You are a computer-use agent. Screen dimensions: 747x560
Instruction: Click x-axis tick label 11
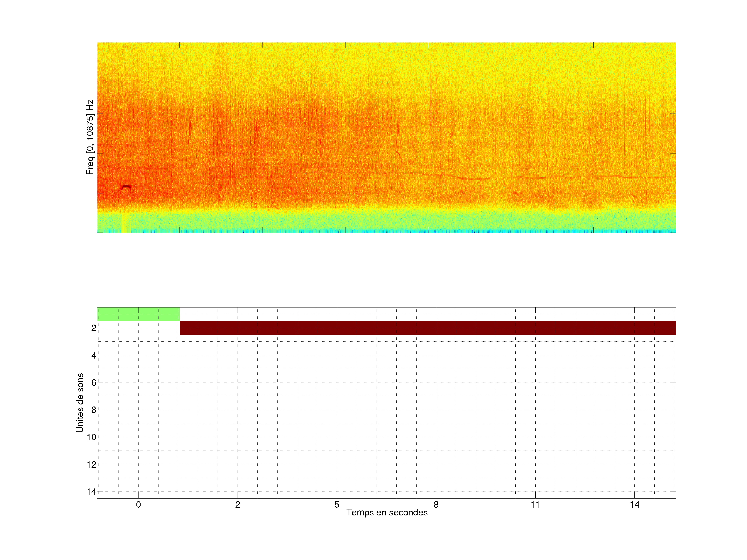click(535, 505)
